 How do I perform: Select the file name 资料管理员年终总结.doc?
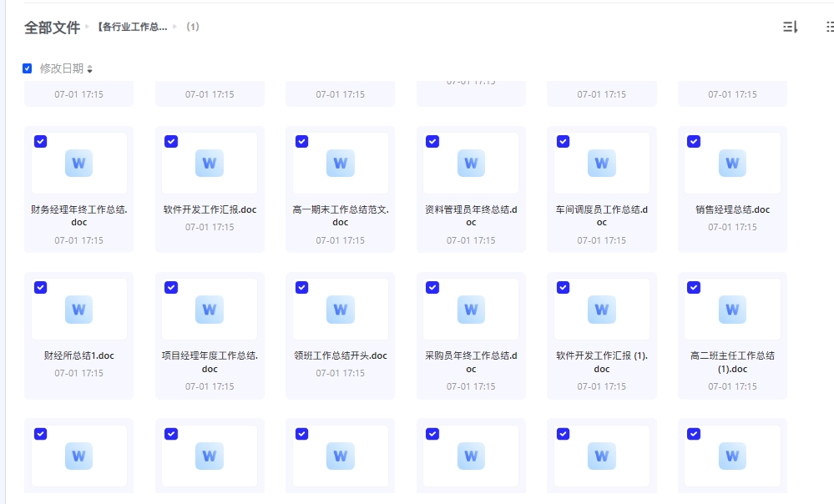click(x=471, y=216)
